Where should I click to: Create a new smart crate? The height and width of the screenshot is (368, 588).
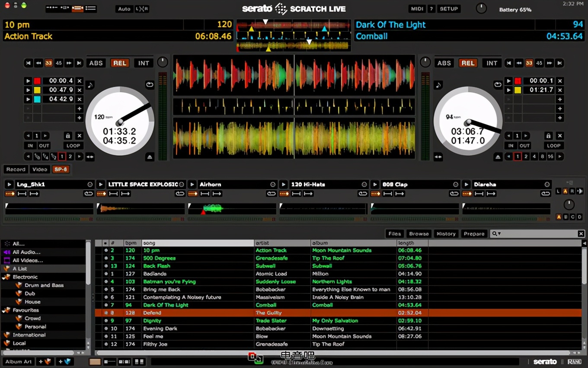tap(64, 361)
